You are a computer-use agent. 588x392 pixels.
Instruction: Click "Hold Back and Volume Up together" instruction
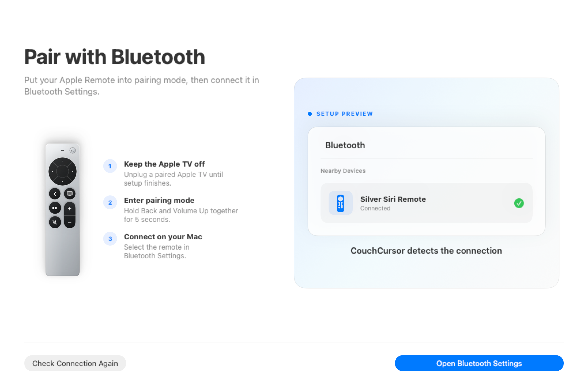pyautogui.click(x=181, y=211)
